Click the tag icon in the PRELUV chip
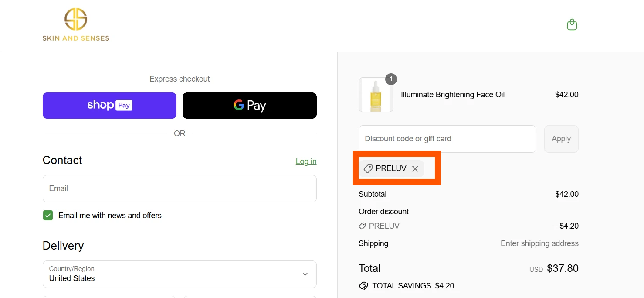Image resolution: width=644 pixels, height=298 pixels. click(368, 169)
